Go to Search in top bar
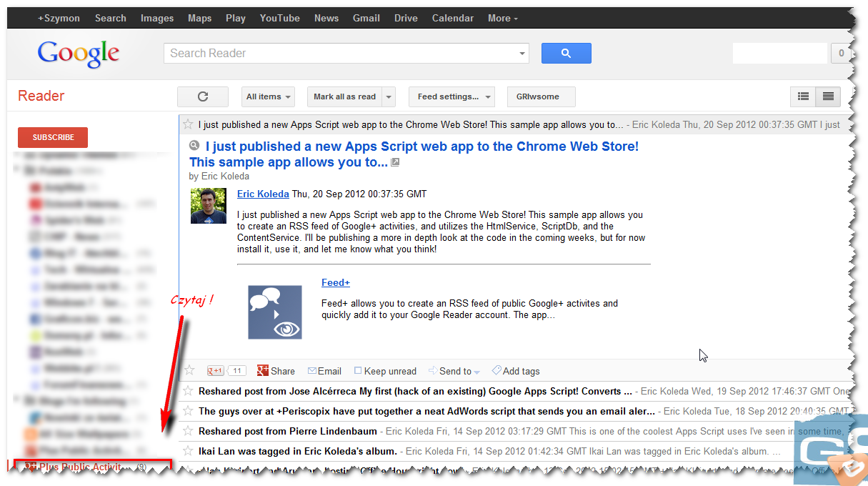868x486 pixels. click(111, 18)
